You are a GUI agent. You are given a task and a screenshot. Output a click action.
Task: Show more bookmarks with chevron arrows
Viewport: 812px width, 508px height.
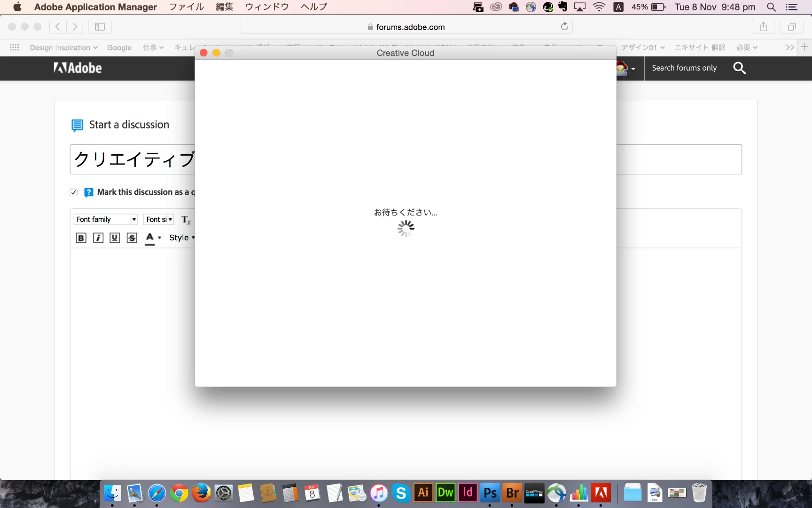pyautogui.click(x=790, y=48)
